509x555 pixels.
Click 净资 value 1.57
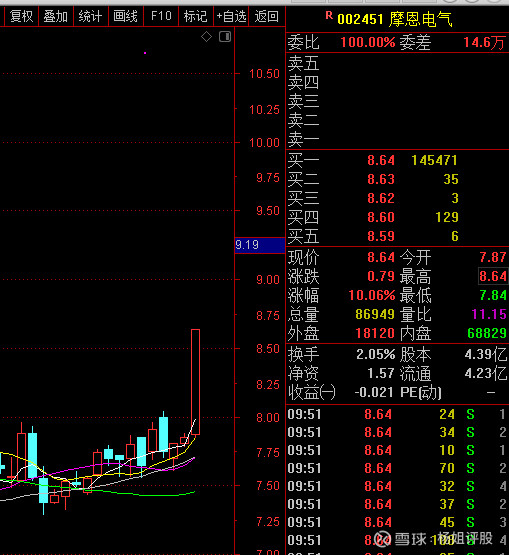(x=381, y=373)
